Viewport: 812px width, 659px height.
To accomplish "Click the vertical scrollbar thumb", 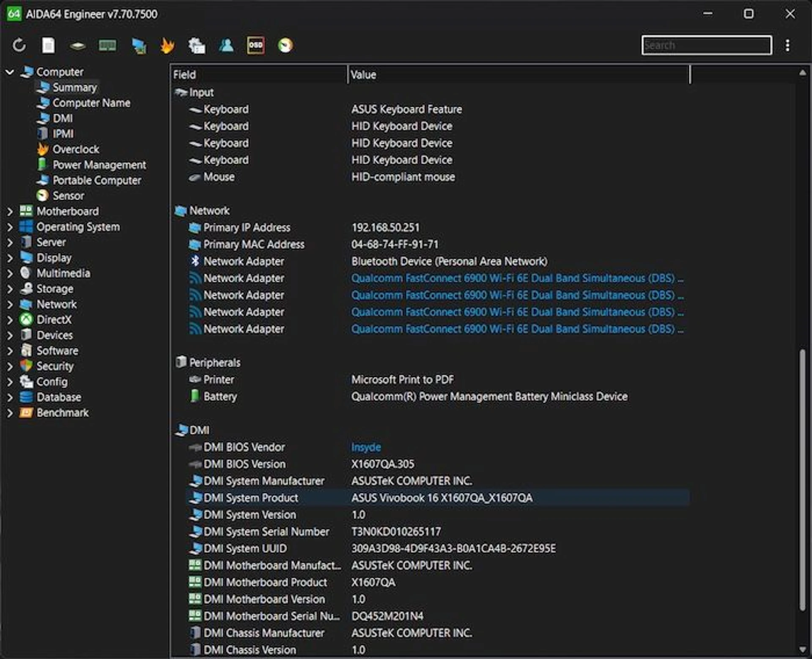I will [x=802, y=480].
